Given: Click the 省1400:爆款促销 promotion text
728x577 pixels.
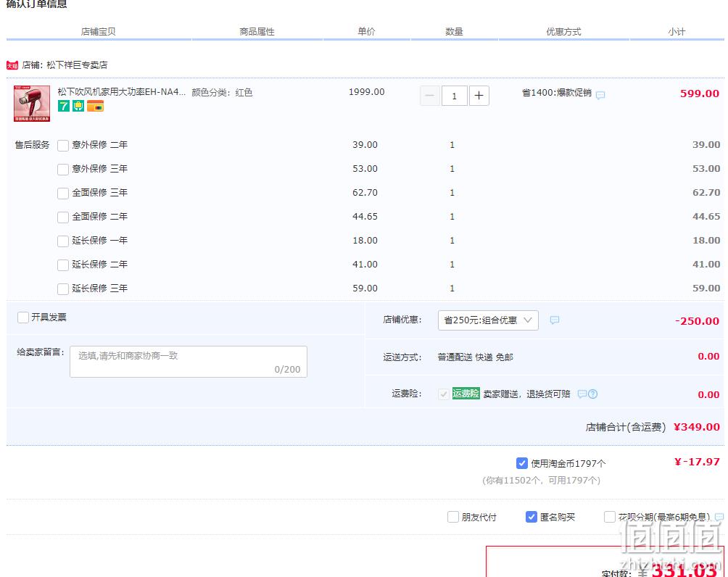Looking at the screenshot, I should coord(557,92).
